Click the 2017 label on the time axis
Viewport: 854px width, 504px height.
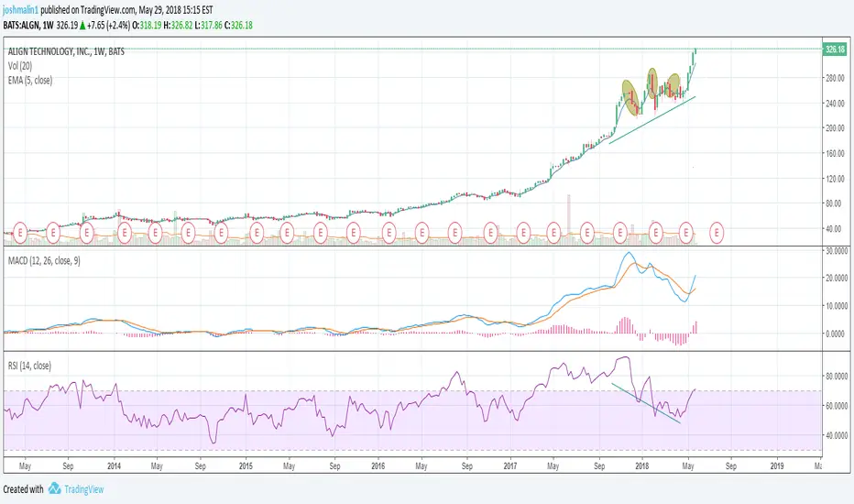pos(510,466)
